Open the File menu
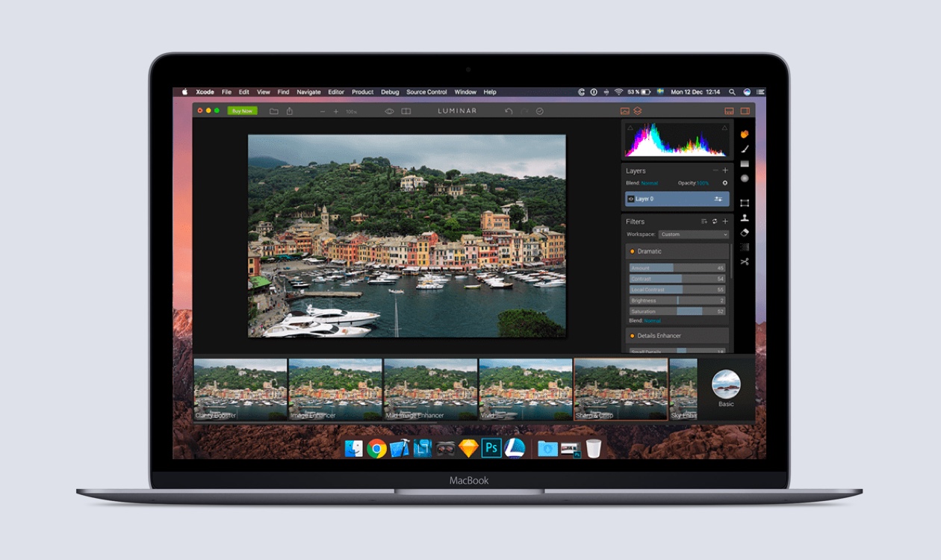Viewport: 941px width, 560px height. pos(226,92)
